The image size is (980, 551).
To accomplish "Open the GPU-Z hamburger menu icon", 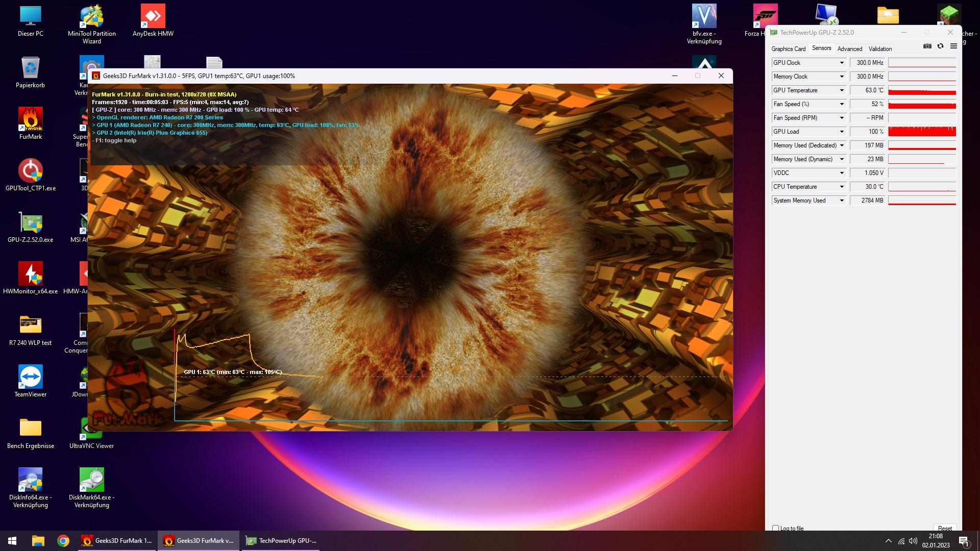I will [x=953, y=46].
